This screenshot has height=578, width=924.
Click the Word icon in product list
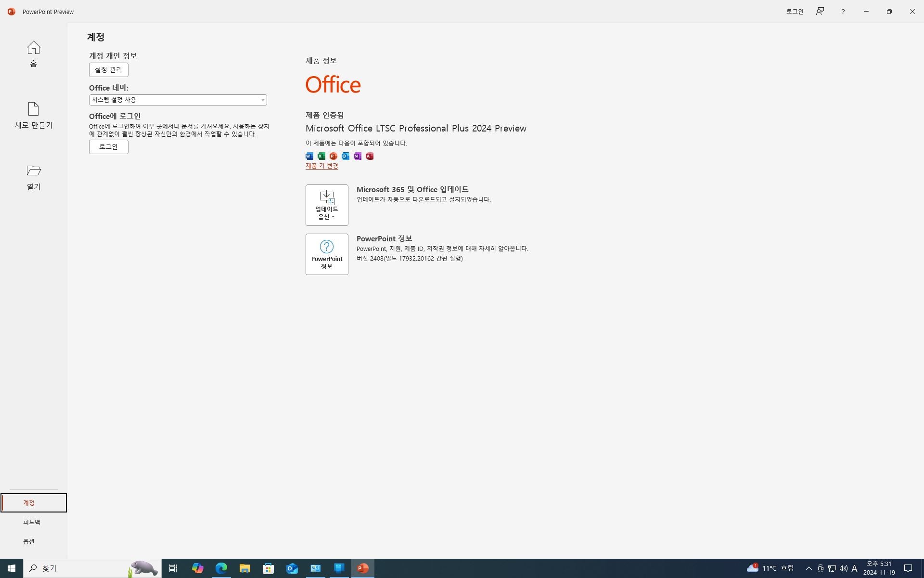click(x=309, y=156)
